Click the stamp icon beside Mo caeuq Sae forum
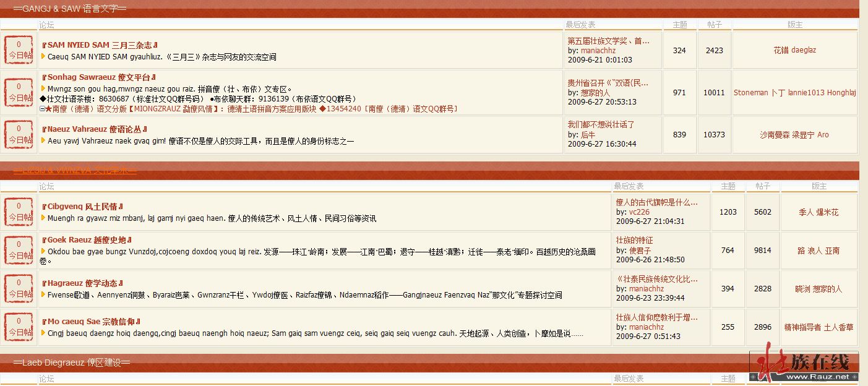The width and height of the screenshot is (868, 386). (19, 327)
